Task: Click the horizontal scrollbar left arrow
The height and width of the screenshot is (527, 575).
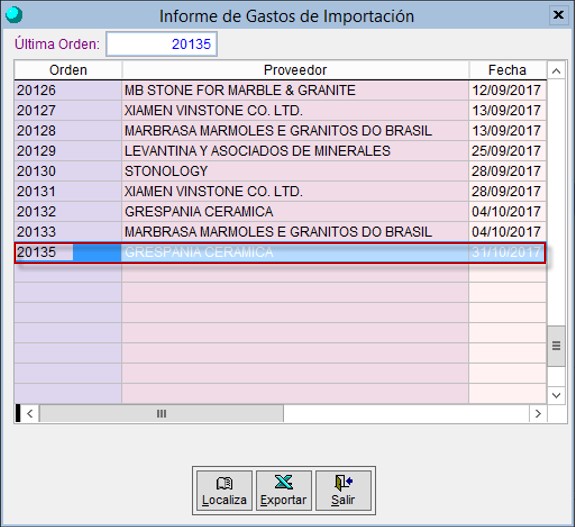Action: [x=30, y=414]
